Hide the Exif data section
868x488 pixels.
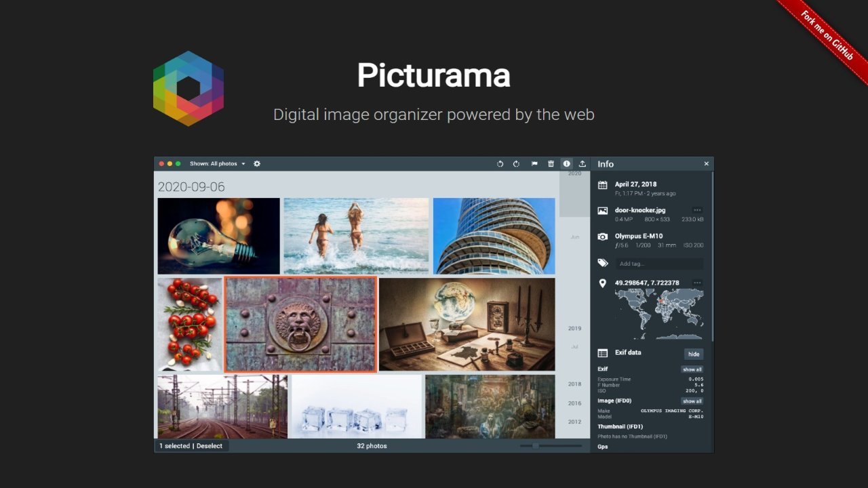coord(694,354)
